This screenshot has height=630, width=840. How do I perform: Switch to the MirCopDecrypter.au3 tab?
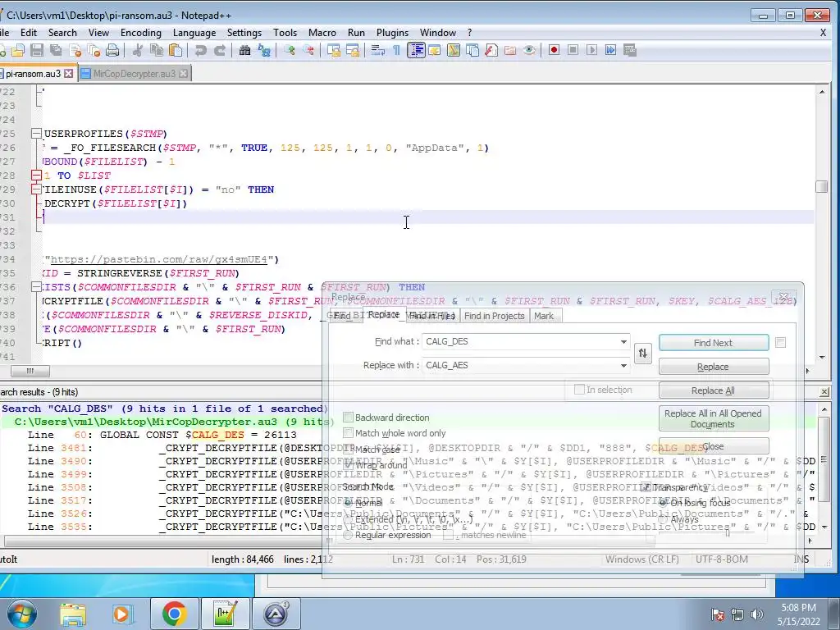point(134,74)
